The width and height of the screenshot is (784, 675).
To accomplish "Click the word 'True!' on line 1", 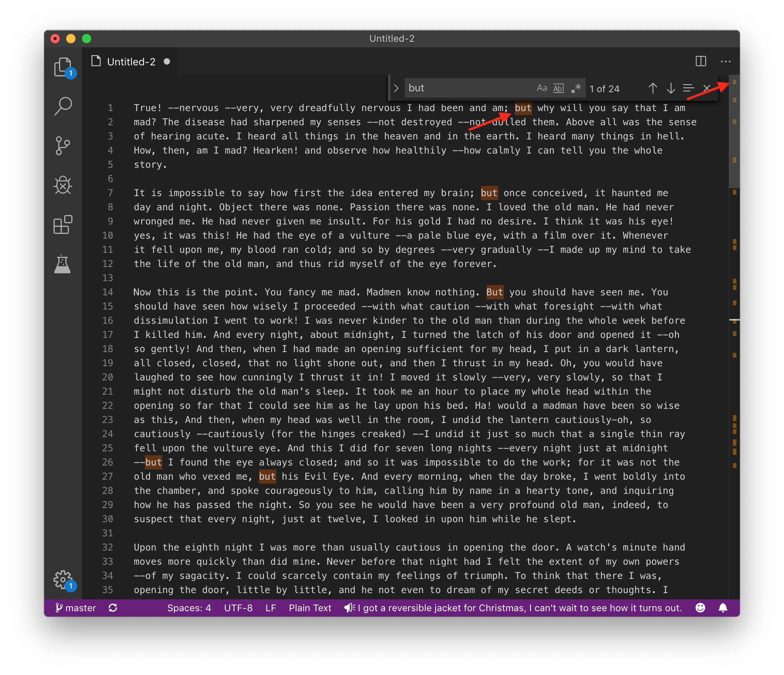I will [x=148, y=108].
